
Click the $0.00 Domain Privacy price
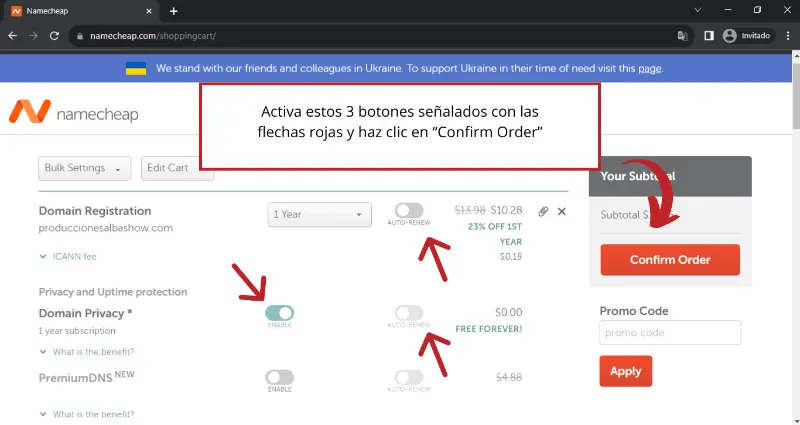pyautogui.click(x=509, y=312)
